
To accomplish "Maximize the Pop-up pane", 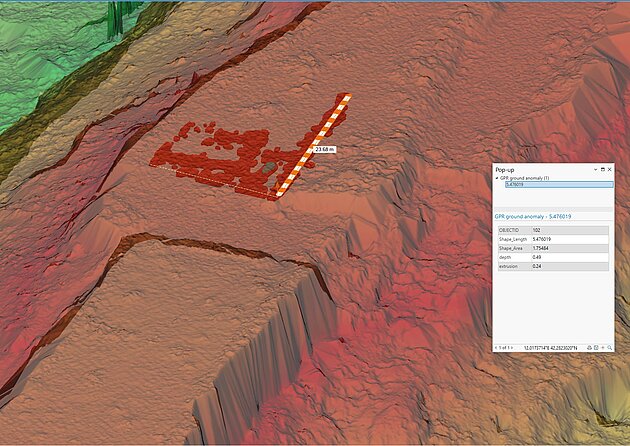I will click(x=603, y=170).
